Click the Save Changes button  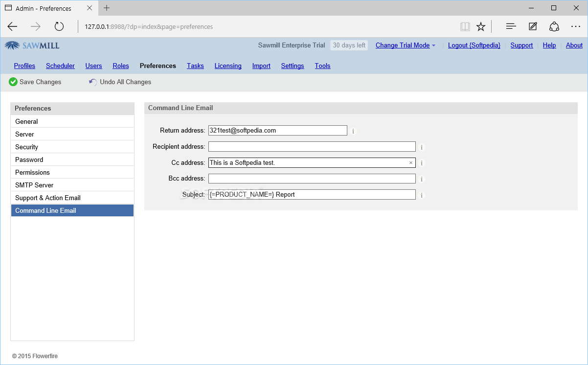pyautogui.click(x=35, y=82)
